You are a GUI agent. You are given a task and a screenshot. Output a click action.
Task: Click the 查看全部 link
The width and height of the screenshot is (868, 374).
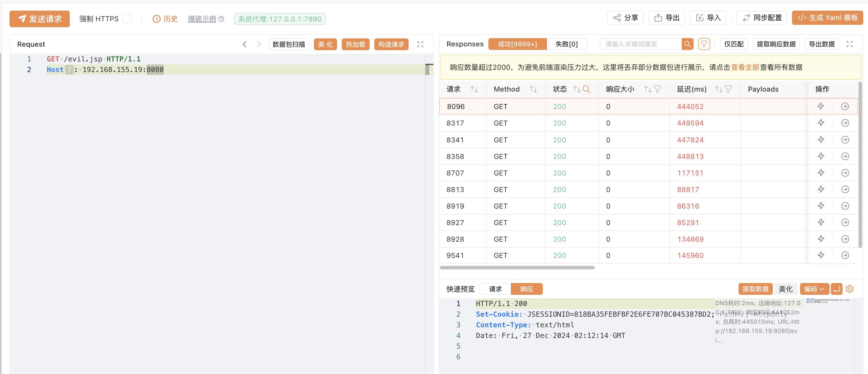click(x=745, y=67)
